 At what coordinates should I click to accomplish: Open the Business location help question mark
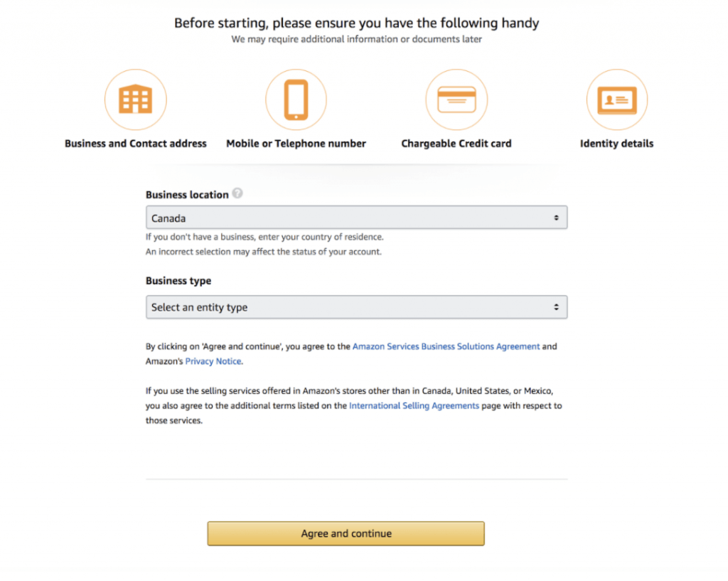pos(237,193)
